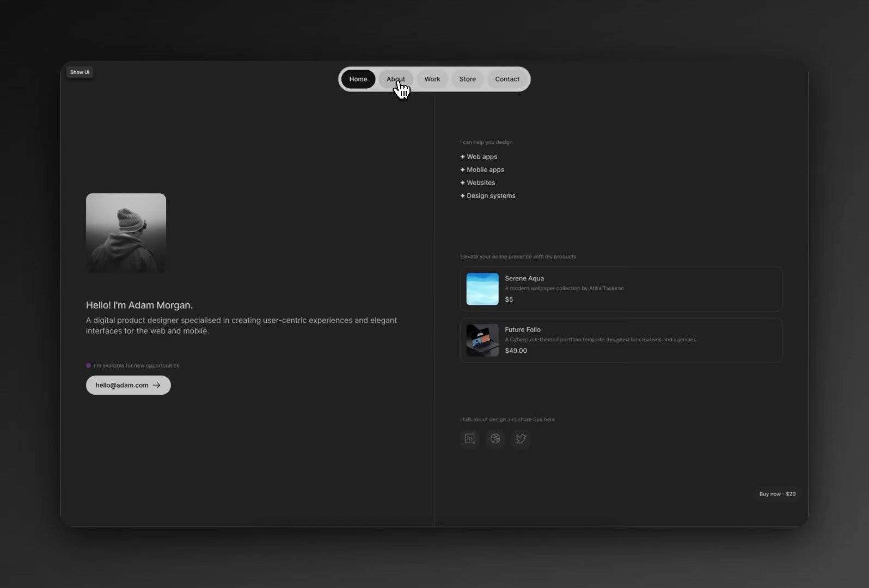This screenshot has height=588, width=869.
Task: Click the '$49.00' price text
Action: (516, 351)
